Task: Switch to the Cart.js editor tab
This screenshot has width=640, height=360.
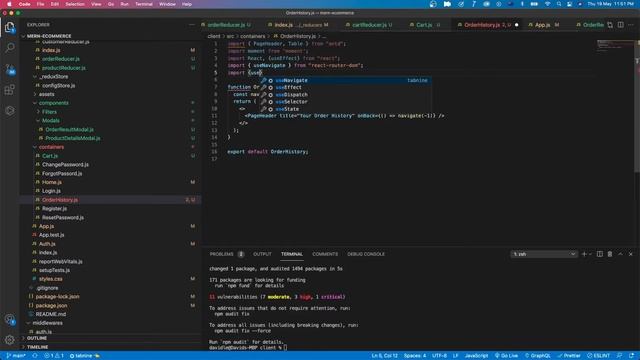Action: (x=424, y=25)
